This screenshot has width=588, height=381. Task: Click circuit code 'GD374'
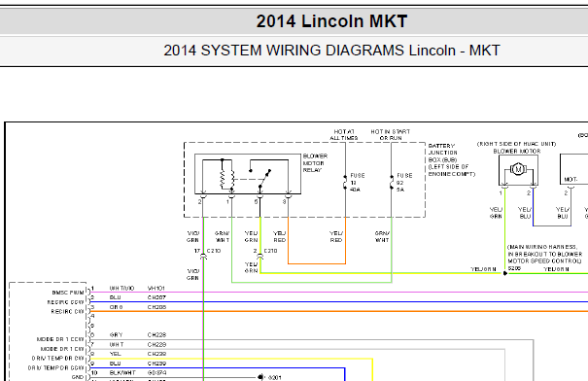[x=156, y=373]
